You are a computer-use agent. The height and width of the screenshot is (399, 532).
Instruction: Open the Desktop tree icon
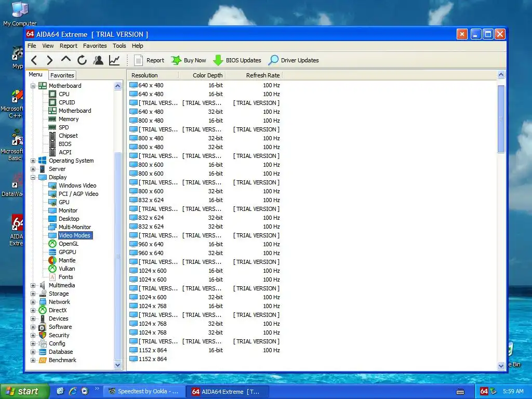point(52,219)
